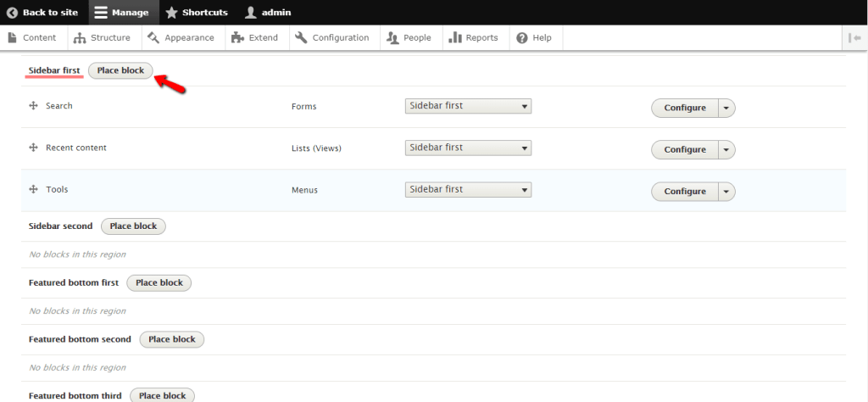Click Place block for Sidebar first
Viewport: 868px width, 402px height.
(x=120, y=70)
